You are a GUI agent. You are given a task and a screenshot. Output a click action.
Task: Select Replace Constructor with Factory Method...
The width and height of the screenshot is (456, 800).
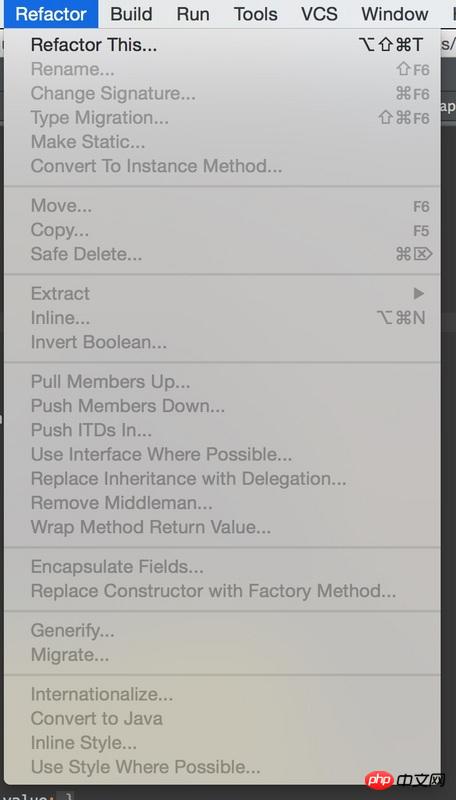pos(222,591)
